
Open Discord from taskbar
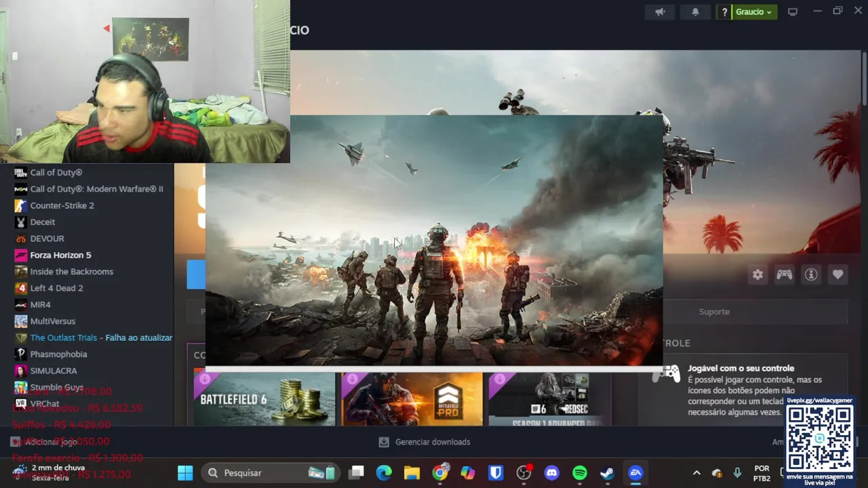[552, 473]
